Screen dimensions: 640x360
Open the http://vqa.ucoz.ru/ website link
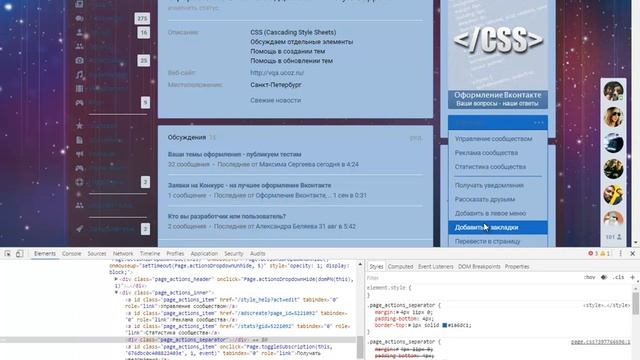tap(277, 73)
